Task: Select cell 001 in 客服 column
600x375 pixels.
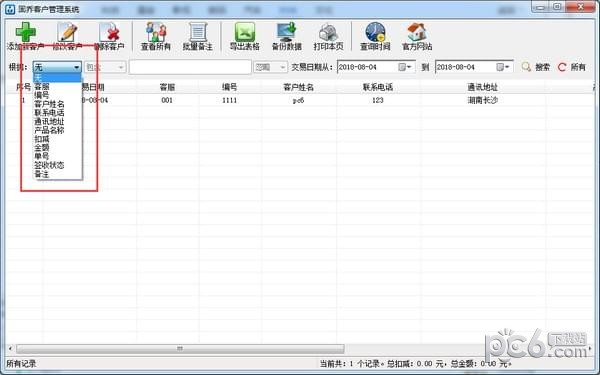Action: 167,100
